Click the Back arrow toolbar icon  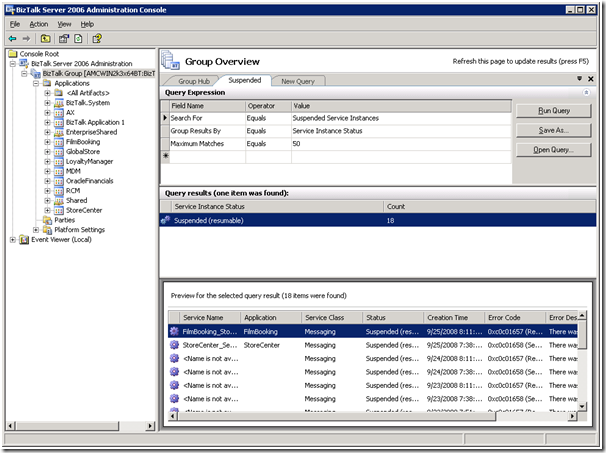tap(12, 39)
